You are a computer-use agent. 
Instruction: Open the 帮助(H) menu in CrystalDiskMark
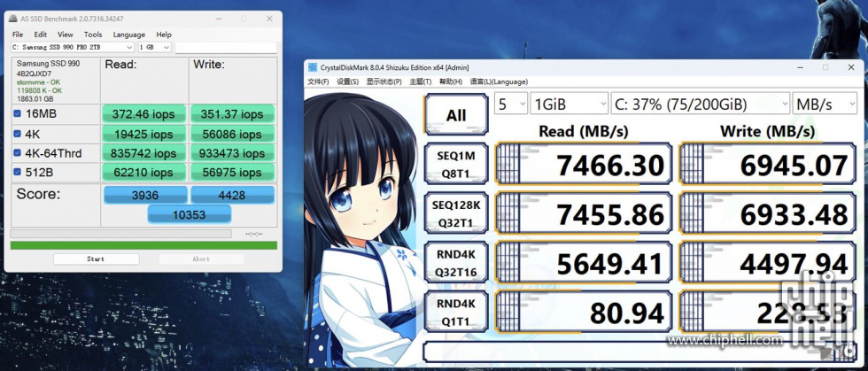pyautogui.click(x=451, y=82)
